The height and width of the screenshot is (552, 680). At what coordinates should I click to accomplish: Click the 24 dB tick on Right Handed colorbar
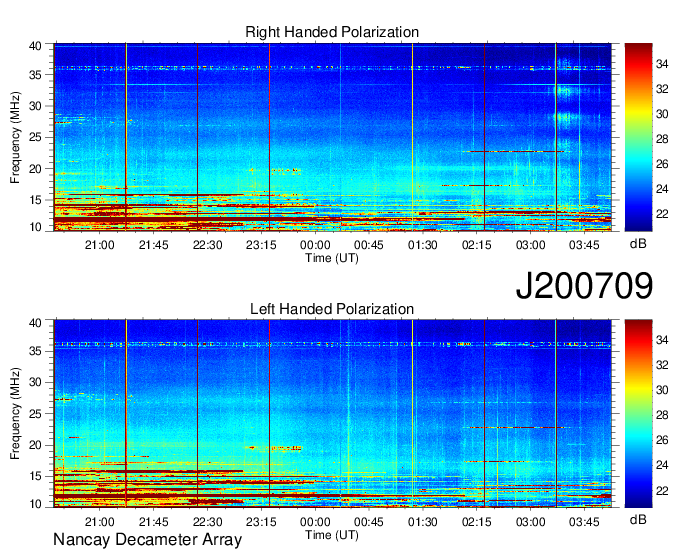(x=662, y=189)
